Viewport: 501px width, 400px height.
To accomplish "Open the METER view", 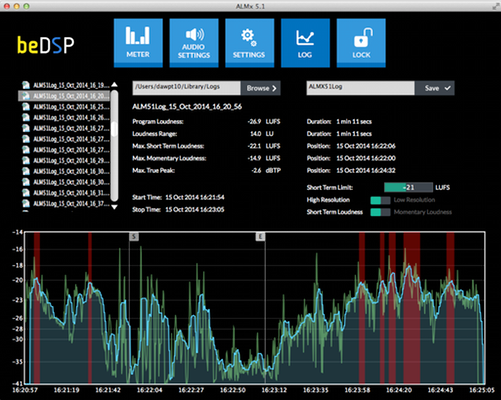I will coord(138,43).
